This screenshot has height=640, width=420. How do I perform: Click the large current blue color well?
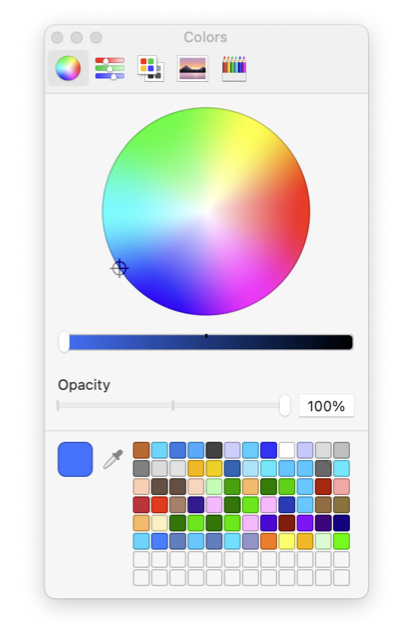75,459
